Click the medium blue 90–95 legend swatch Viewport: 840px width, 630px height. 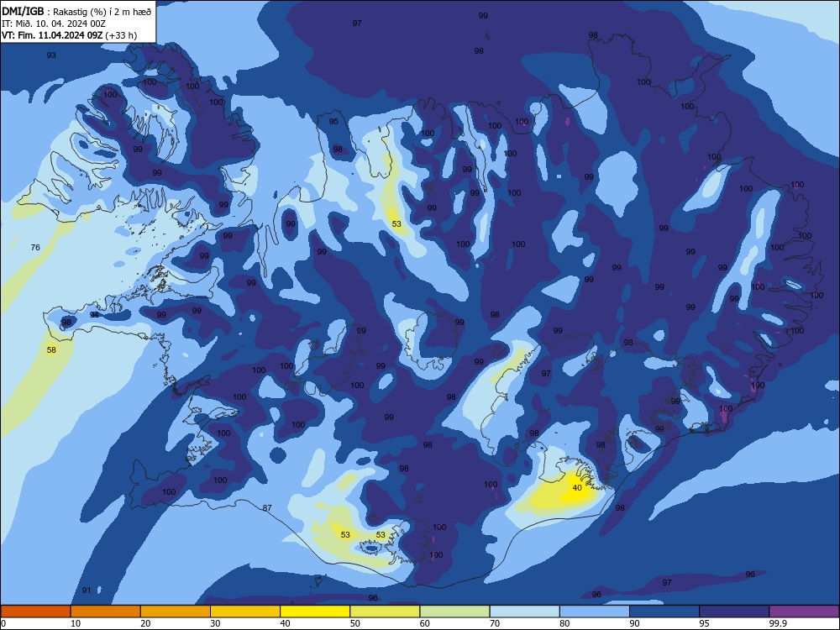[x=664, y=612]
